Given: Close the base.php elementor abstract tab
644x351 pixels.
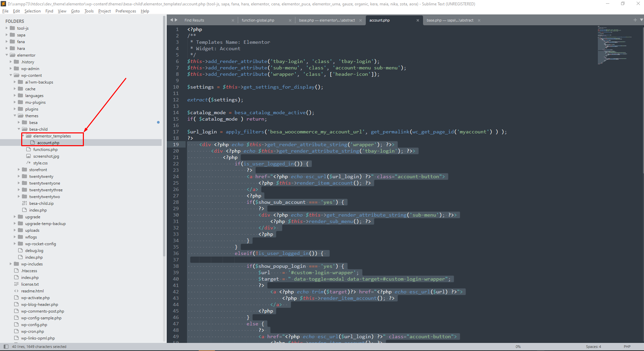Looking at the screenshot, I should click(x=360, y=20).
